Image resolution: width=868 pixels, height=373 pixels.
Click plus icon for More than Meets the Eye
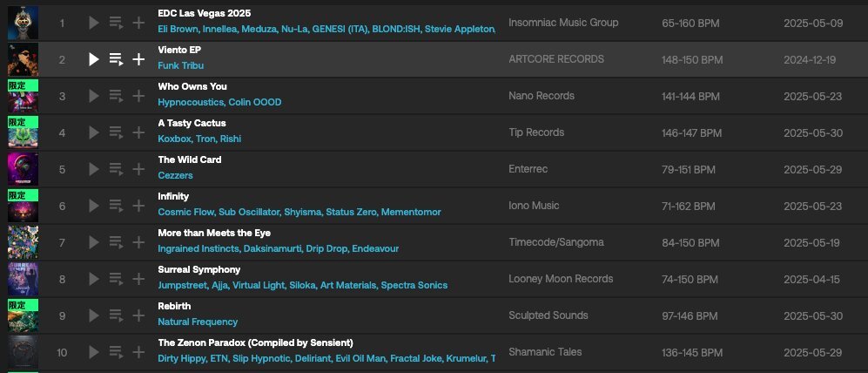[138, 242]
